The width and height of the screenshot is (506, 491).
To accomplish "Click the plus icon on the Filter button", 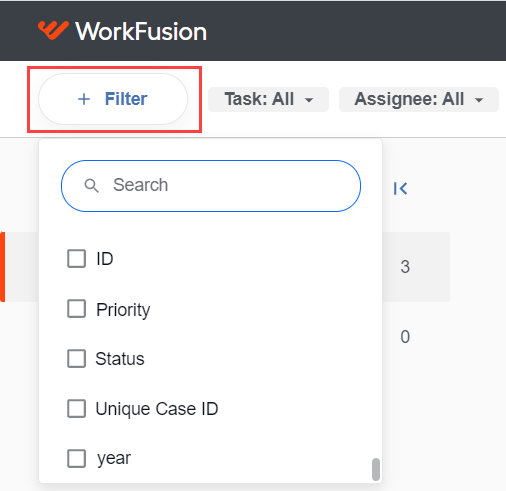I will pos(84,99).
